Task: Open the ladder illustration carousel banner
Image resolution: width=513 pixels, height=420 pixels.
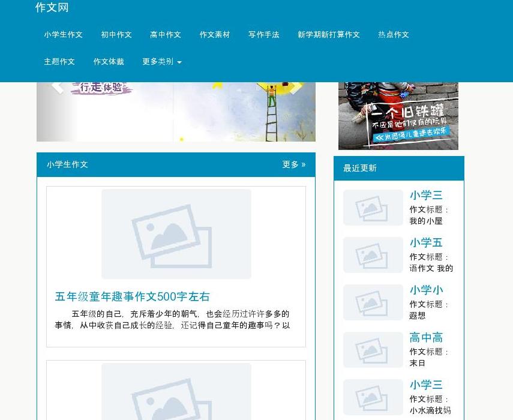Action: (x=176, y=112)
